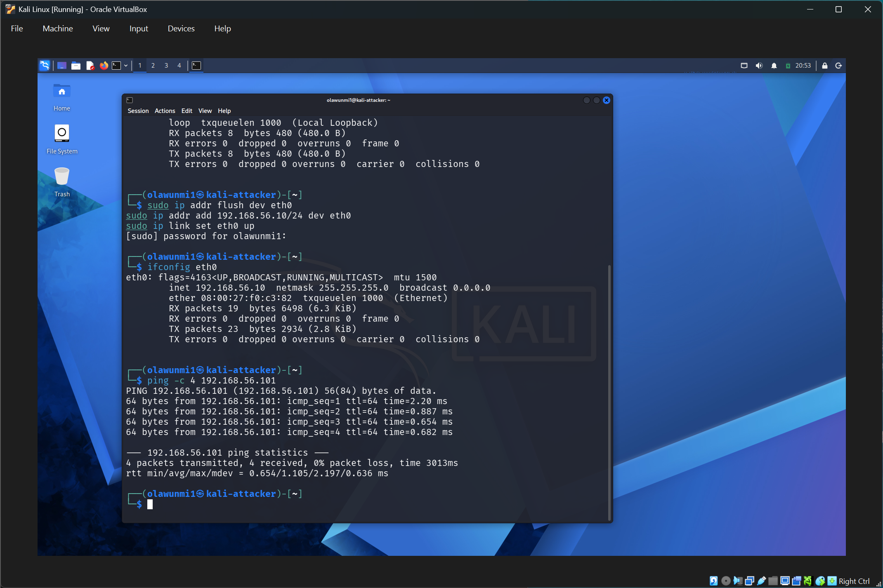The width and height of the screenshot is (883, 588).
Task: Launch Firefox from the Kali panel
Action: [104, 66]
